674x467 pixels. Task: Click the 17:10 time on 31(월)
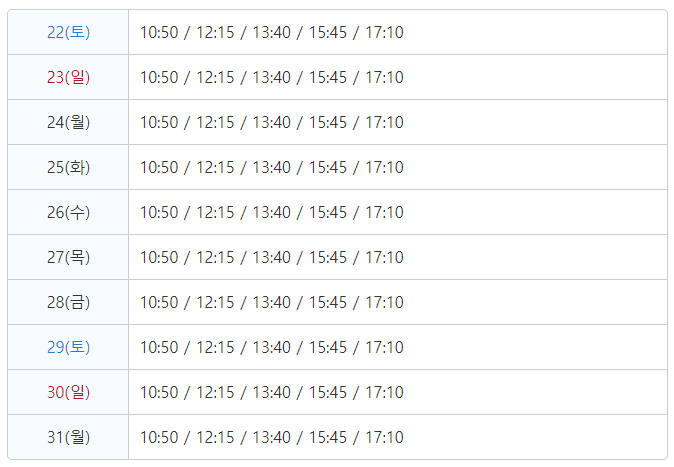click(x=384, y=437)
